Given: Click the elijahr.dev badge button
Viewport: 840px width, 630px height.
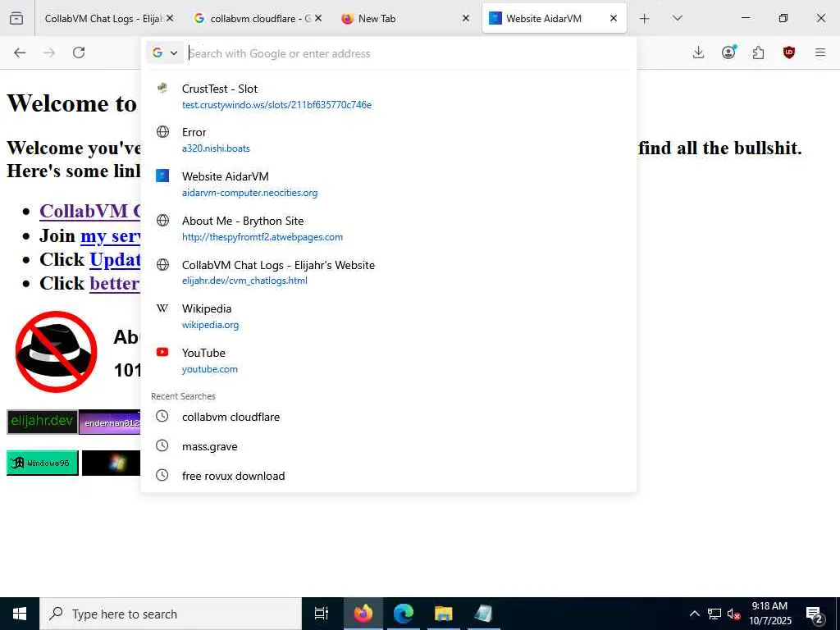Looking at the screenshot, I should 43,422.
